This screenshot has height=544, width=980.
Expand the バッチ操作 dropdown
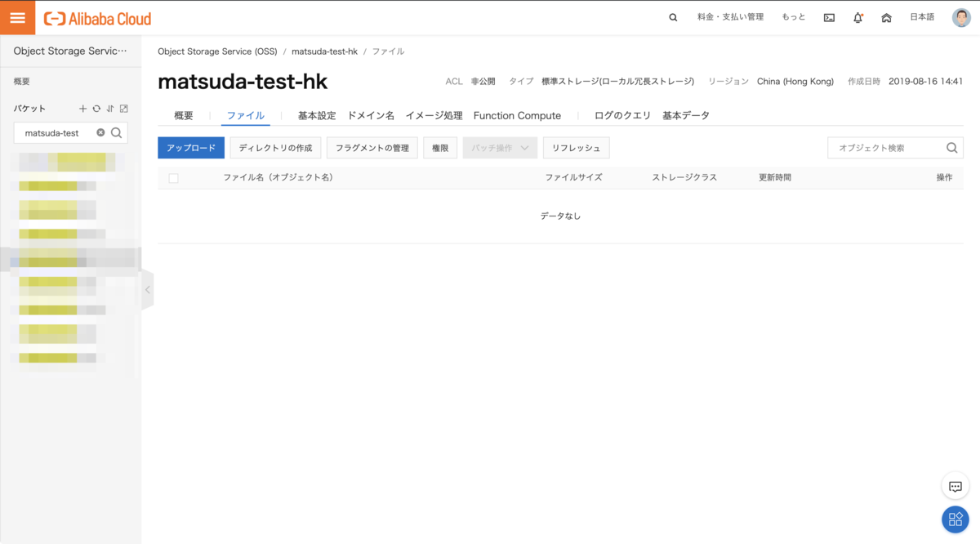coord(500,148)
